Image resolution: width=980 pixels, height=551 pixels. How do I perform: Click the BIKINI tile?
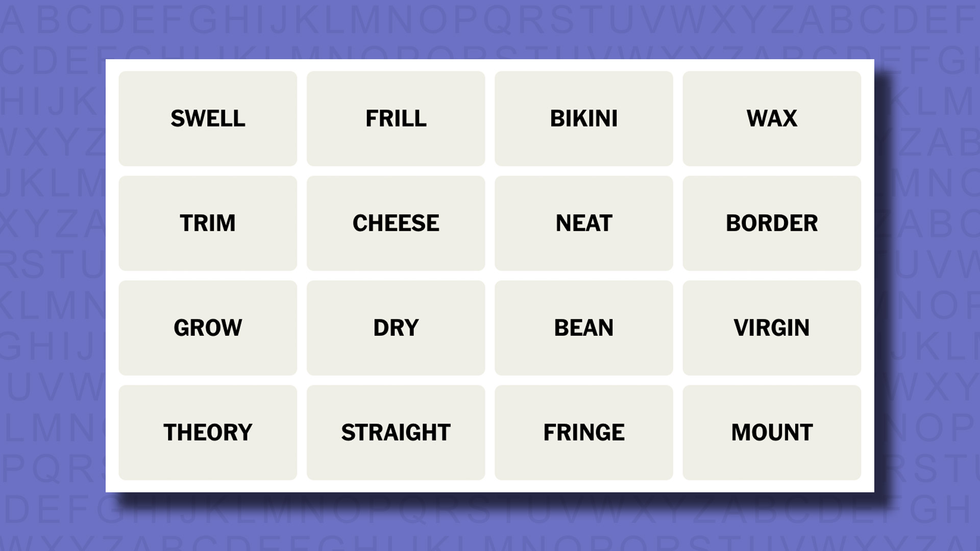tap(583, 118)
